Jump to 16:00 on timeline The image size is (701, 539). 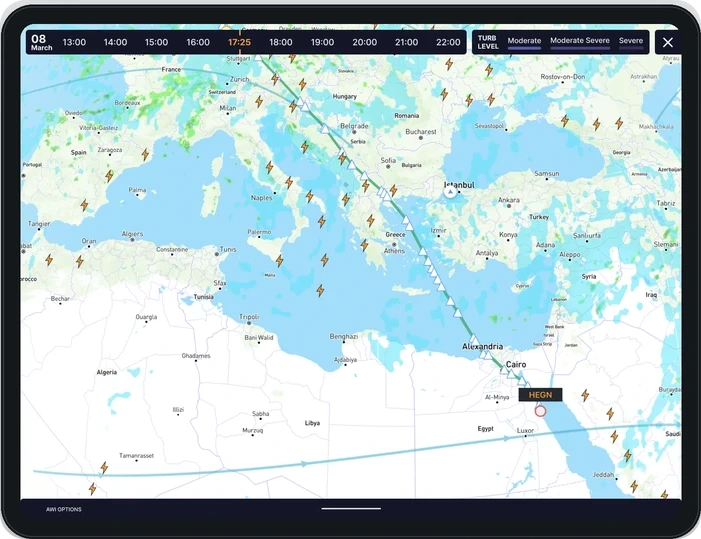coord(198,42)
